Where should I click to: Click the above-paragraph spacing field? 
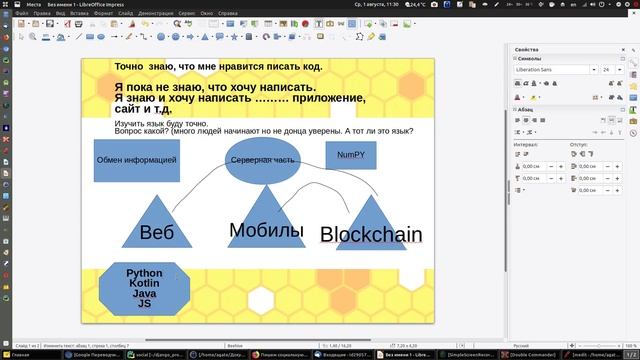click(534, 167)
